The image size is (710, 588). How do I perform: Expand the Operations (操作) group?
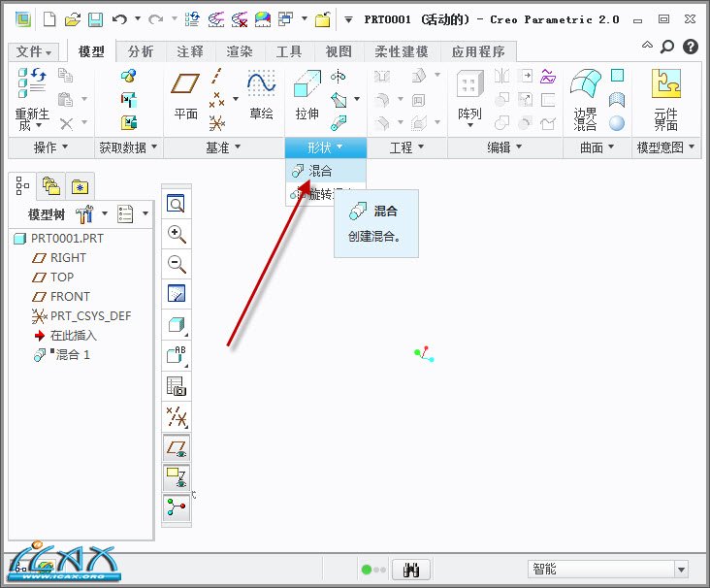click(x=50, y=147)
